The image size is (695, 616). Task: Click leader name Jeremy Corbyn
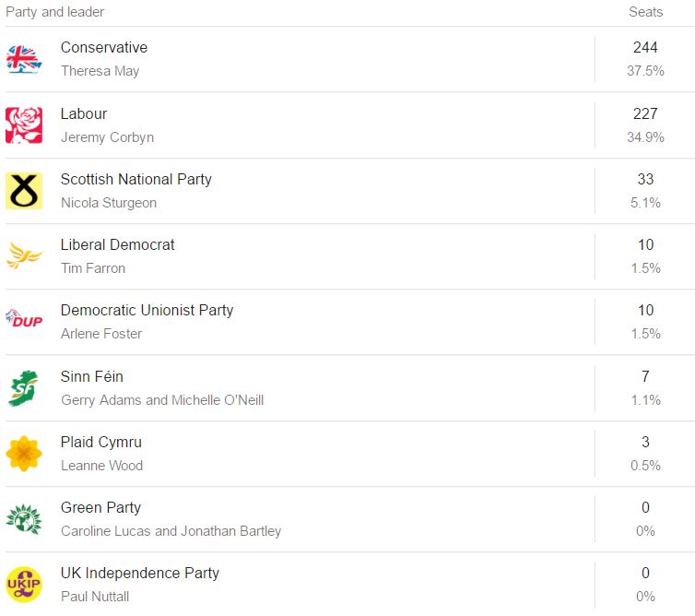click(x=107, y=137)
